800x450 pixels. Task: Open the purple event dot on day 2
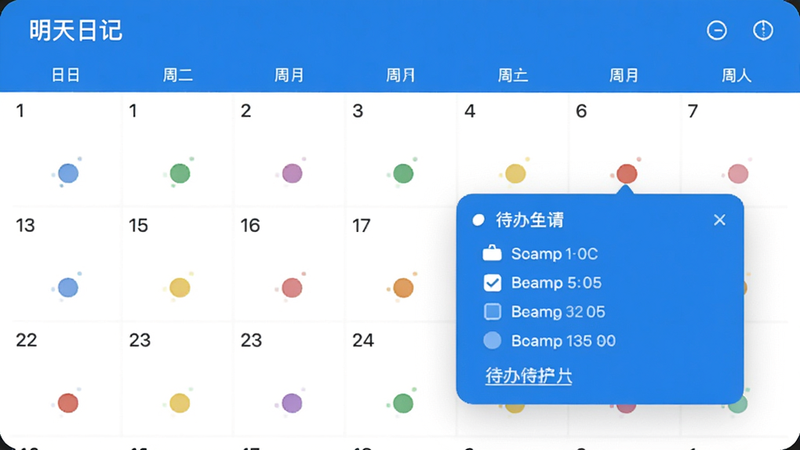[x=292, y=173]
